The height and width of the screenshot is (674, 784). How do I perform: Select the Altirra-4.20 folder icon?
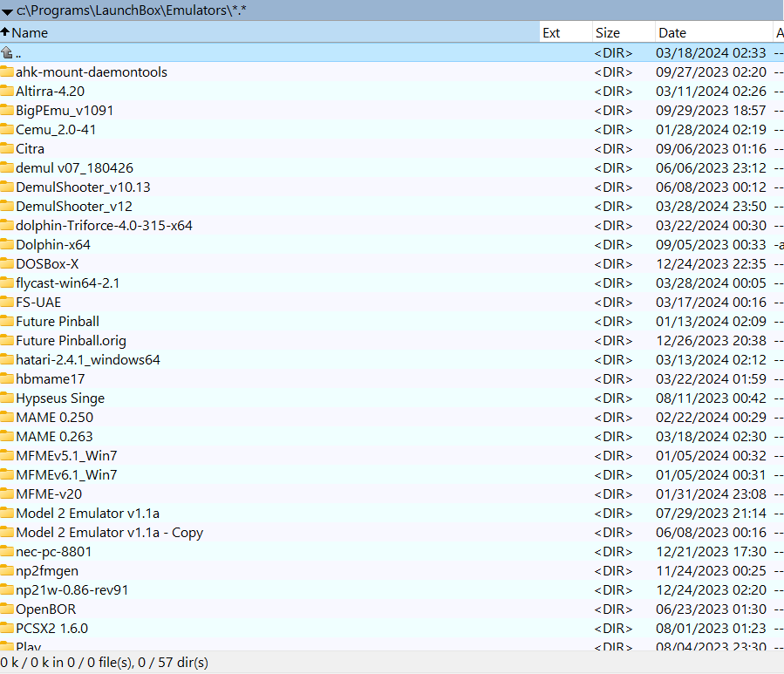coord(7,91)
